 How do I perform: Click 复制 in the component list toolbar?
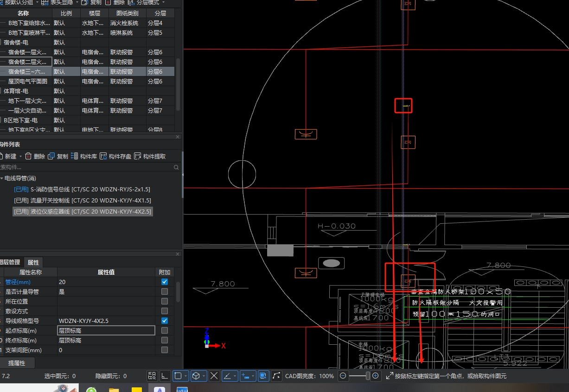pos(58,156)
